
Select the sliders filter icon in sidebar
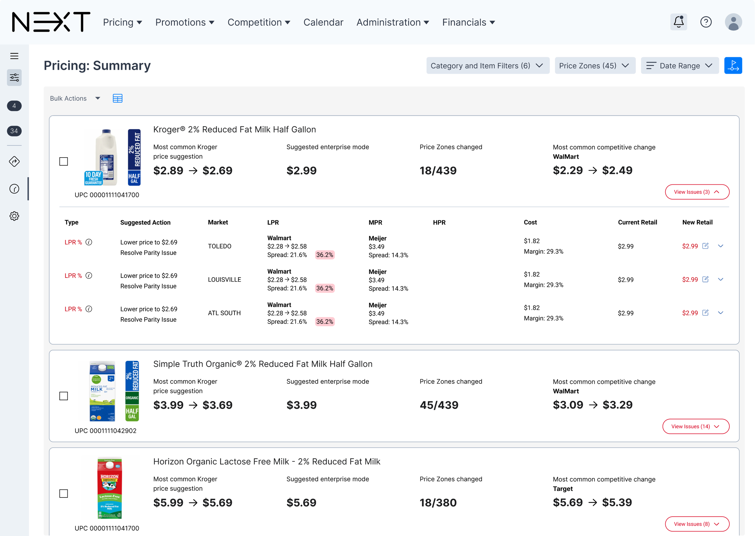click(x=14, y=78)
